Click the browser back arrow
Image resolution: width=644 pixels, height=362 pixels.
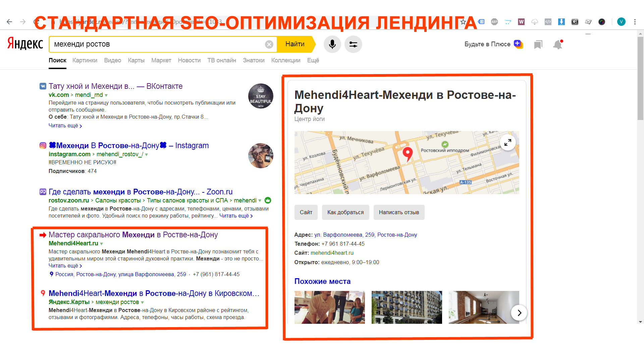pos(9,22)
